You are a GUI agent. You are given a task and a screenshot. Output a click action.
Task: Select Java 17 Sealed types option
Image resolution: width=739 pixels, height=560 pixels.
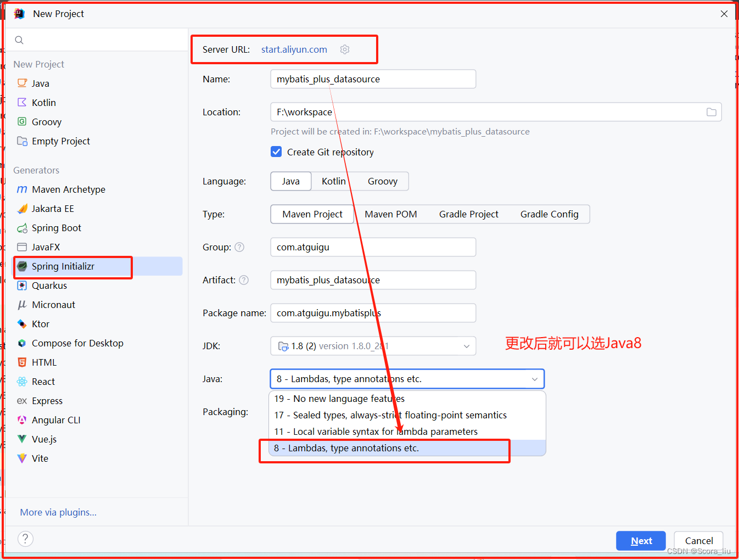coord(407,415)
